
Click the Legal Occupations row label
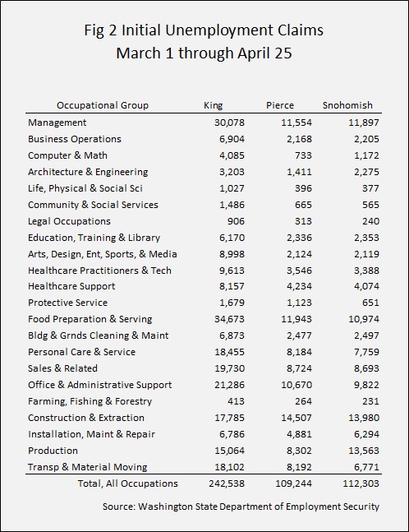click(69, 221)
